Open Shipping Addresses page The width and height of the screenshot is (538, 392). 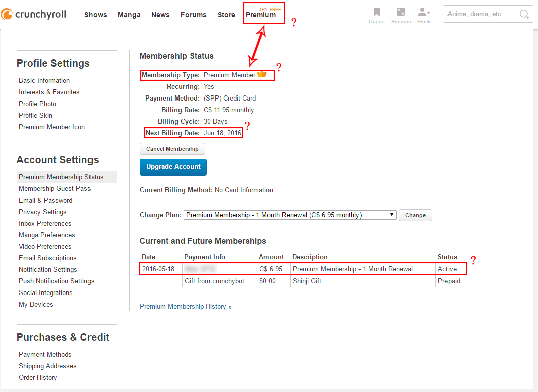point(48,366)
